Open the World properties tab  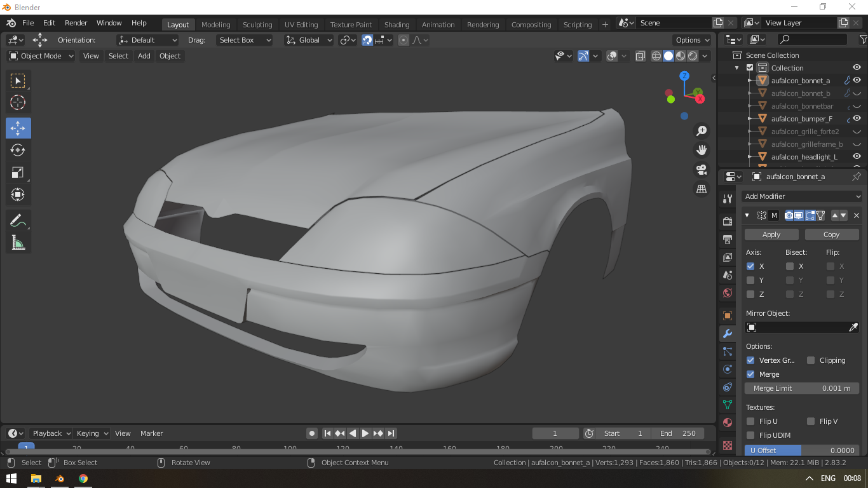point(728,293)
